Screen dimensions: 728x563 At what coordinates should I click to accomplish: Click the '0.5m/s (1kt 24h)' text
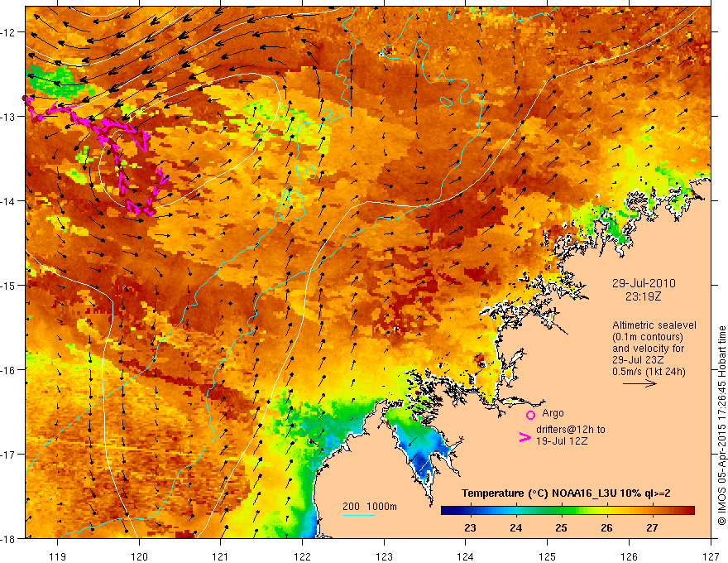click(649, 372)
